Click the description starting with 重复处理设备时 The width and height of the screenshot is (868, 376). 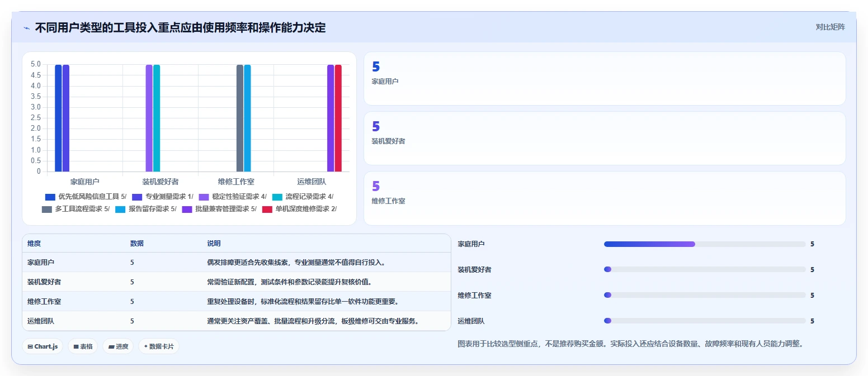click(303, 301)
